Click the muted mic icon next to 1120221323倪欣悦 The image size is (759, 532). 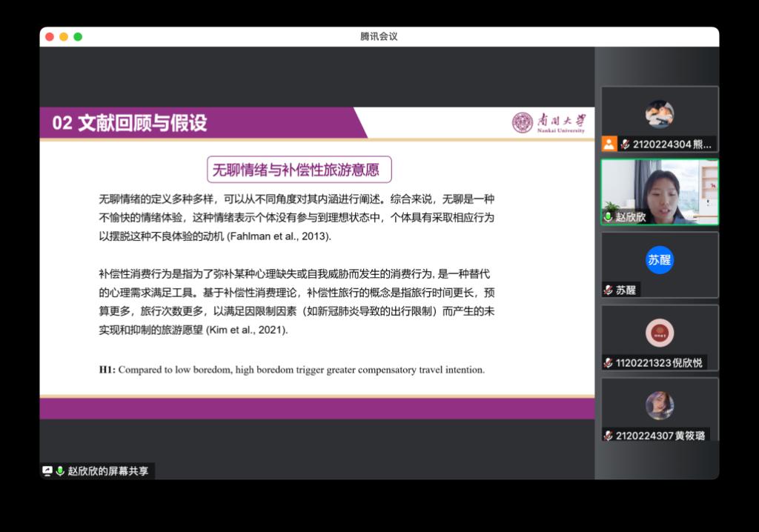(x=609, y=363)
